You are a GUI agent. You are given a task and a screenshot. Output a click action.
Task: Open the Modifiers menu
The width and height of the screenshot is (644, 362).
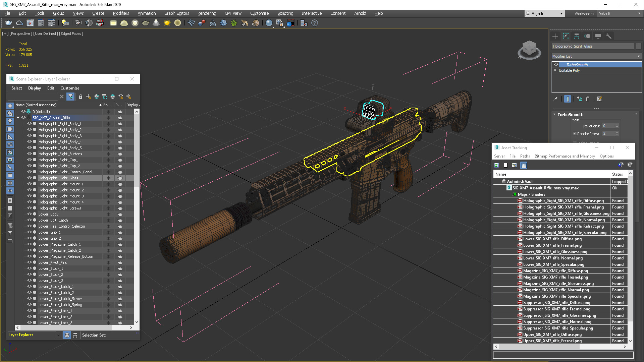pos(121,13)
